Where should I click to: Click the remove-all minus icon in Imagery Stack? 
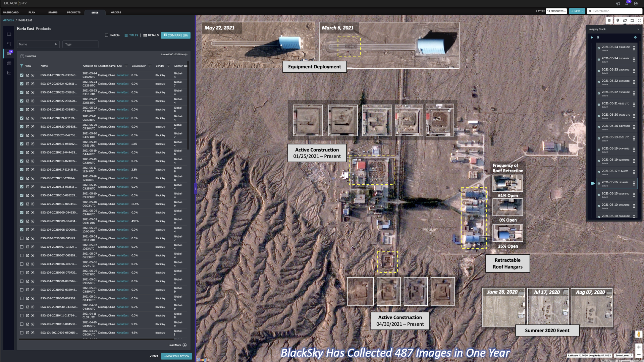[x=635, y=37]
